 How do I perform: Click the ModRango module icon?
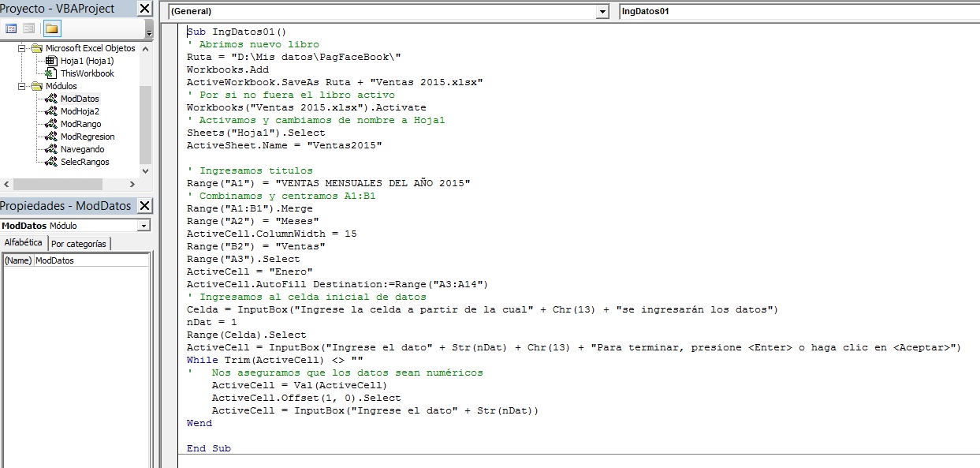coord(51,124)
